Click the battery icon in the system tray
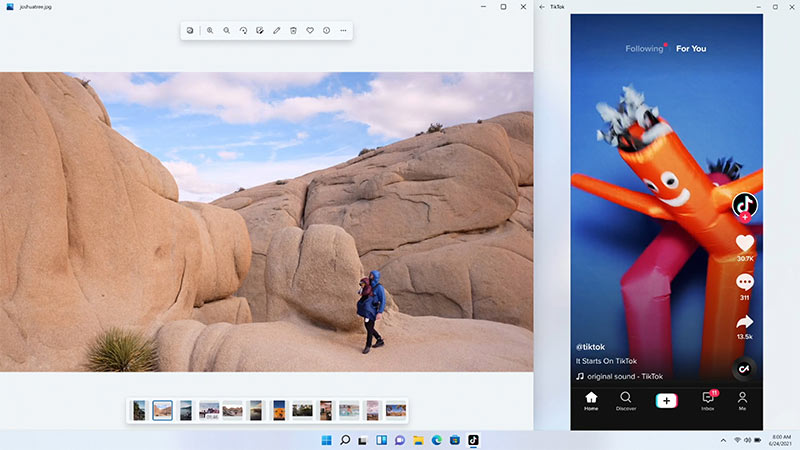The width and height of the screenshot is (800, 450). [758, 440]
